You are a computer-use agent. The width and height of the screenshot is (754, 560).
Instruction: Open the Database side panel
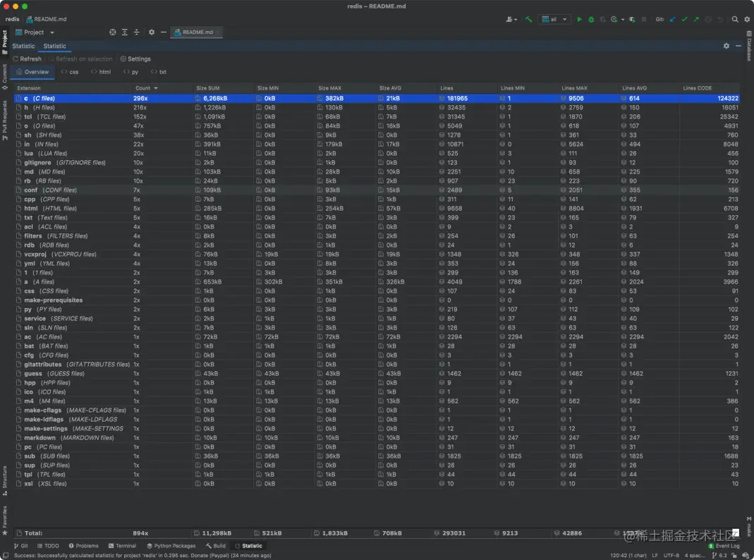coord(749,47)
